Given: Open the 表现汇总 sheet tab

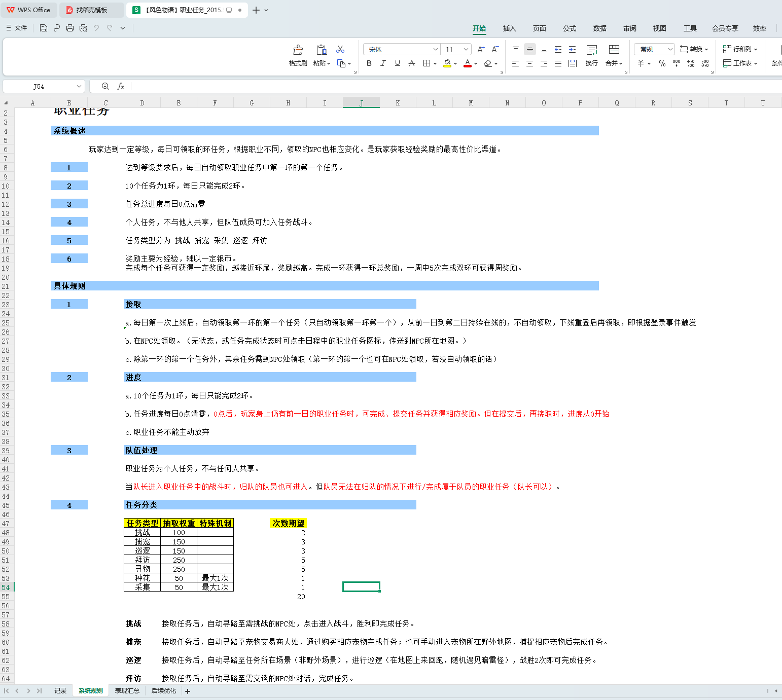Looking at the screenshot, I should [x=127, y=691].
